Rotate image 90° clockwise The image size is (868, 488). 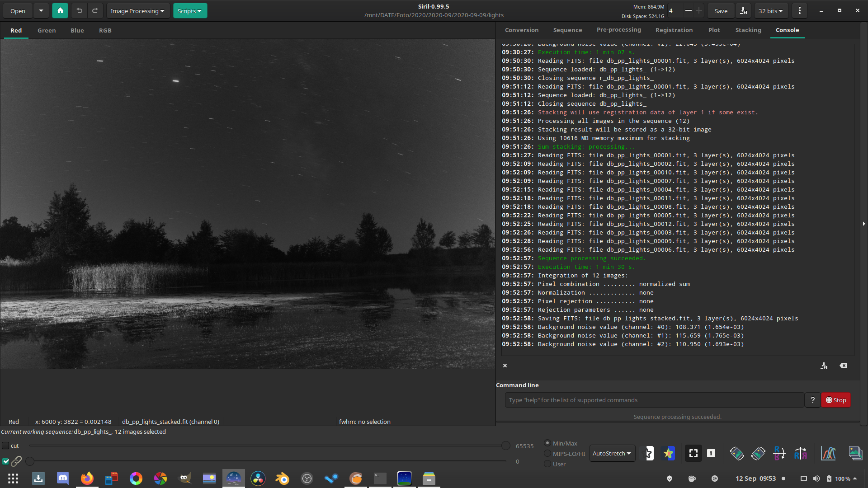click(758, 453)
